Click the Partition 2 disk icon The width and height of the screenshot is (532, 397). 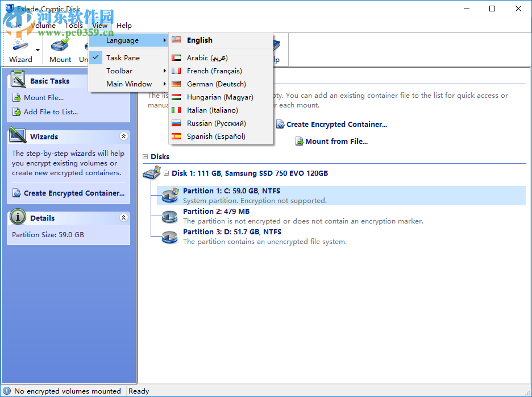point(169,216)
